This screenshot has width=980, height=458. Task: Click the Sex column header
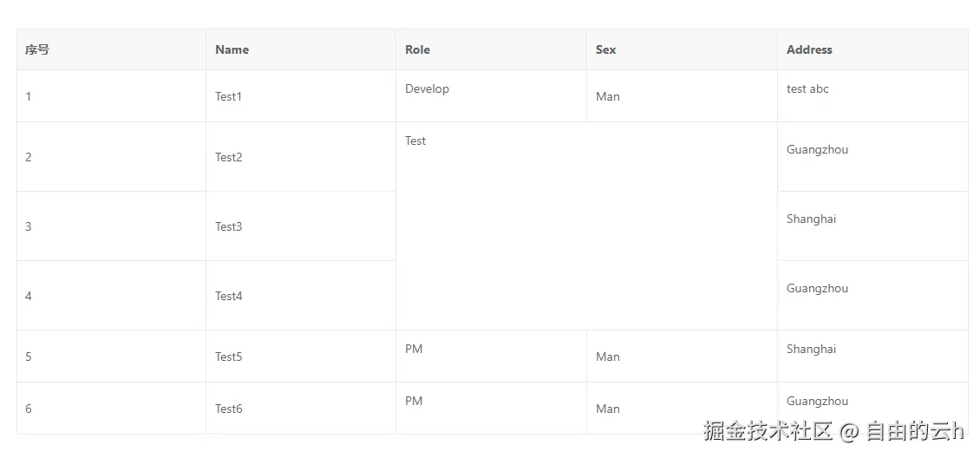[605, 50]
